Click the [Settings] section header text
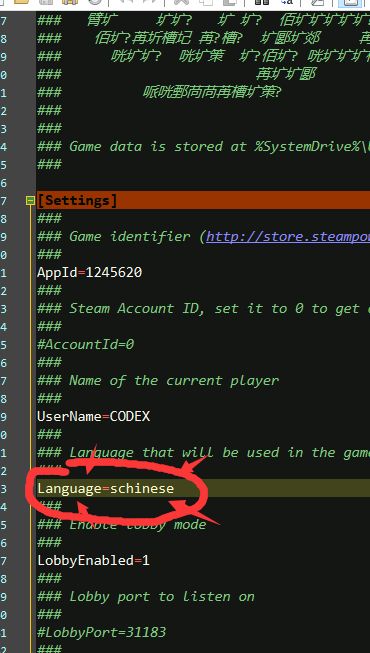This screenshot has height=653, width=370. [78, 200]
